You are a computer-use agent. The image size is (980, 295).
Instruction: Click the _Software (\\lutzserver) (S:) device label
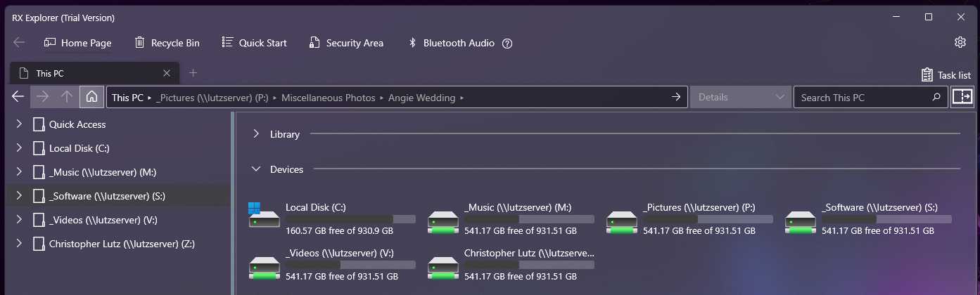pyautogui.click(x=879, y=207)
